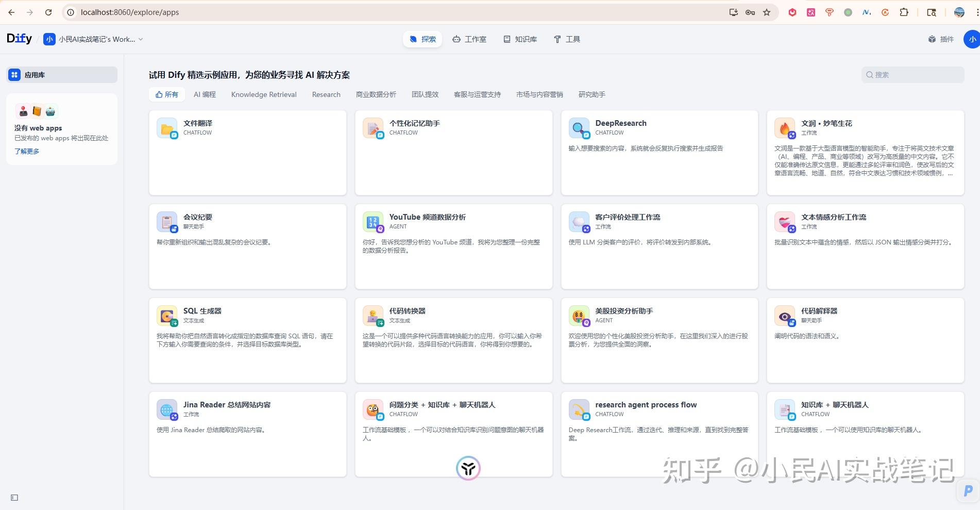Click the research agent process flow icon
Image resolution: width=980 pixels, height=510 pixels.
pyautogui.click(x=579, y=409)
